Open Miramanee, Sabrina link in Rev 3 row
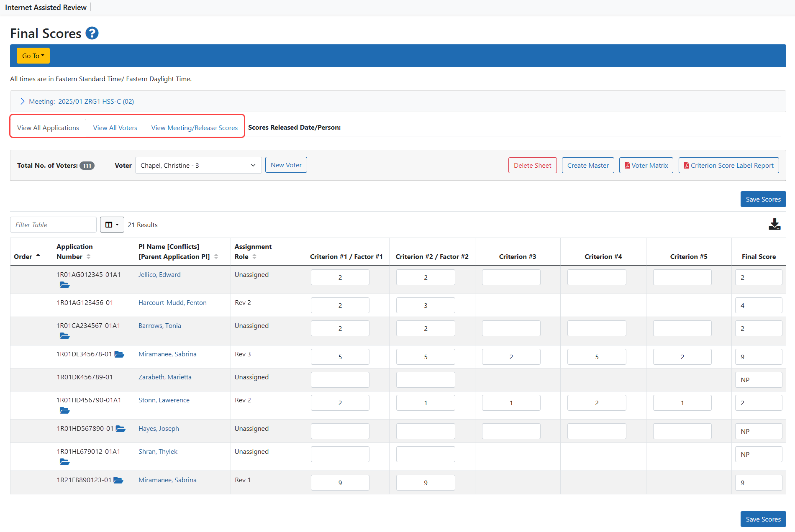The image size is (795, 532). [167, 354]
